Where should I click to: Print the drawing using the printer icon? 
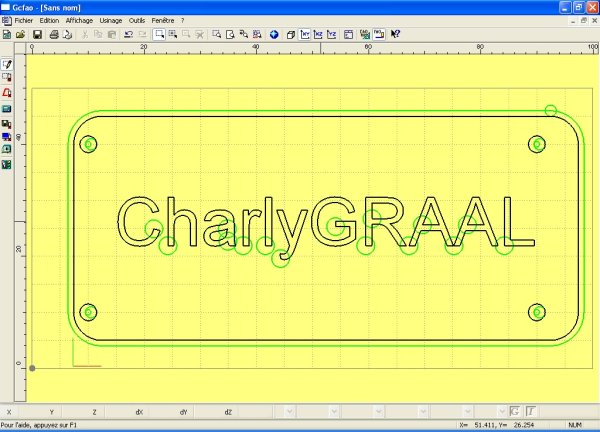[x=54, y=34]
